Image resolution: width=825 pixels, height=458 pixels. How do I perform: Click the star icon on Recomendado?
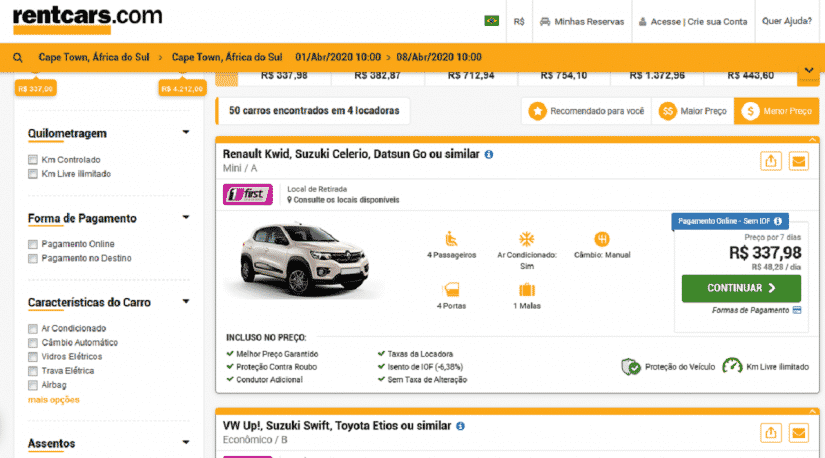point(537,111)
